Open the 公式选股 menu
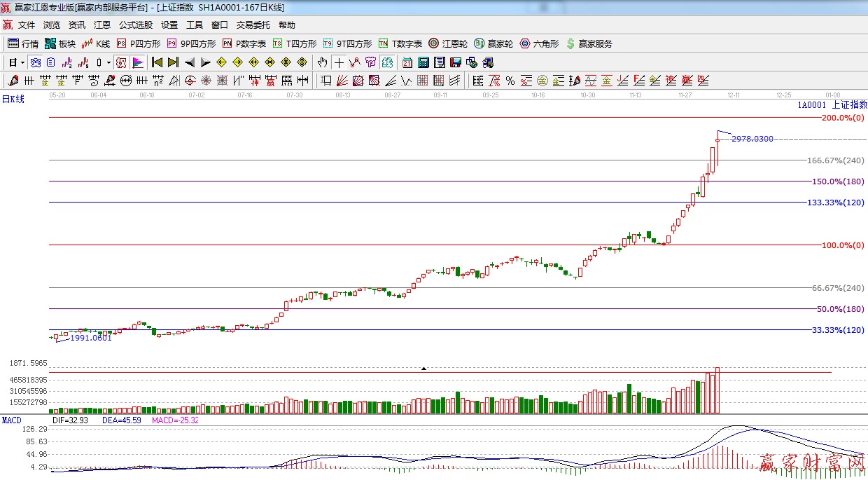Viewport: 868px width, 480px height. point(135,25)
